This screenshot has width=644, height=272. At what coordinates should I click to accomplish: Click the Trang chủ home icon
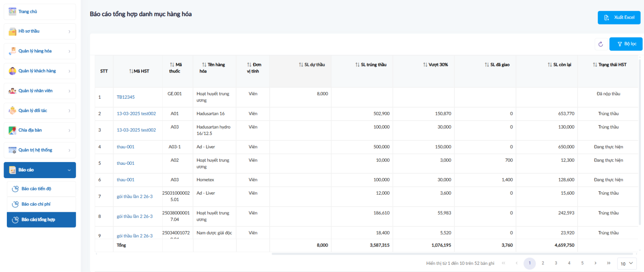12,12
